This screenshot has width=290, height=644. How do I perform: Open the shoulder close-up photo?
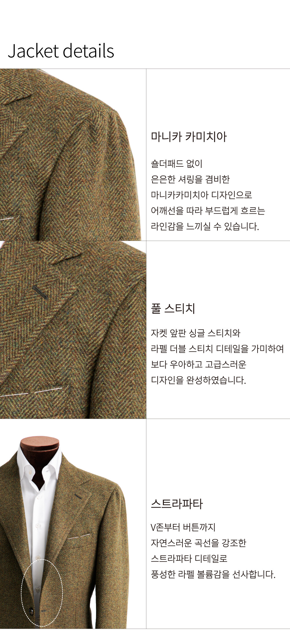[73, 155]
